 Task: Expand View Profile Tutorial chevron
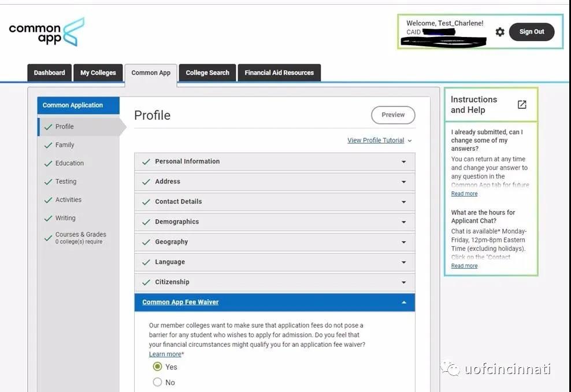point(410,140)
